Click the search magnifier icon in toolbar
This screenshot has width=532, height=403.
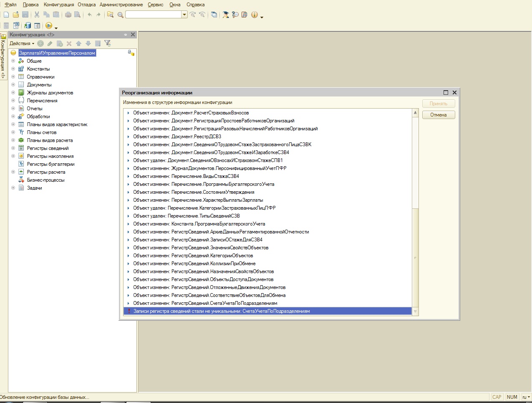tap(121, 15)
